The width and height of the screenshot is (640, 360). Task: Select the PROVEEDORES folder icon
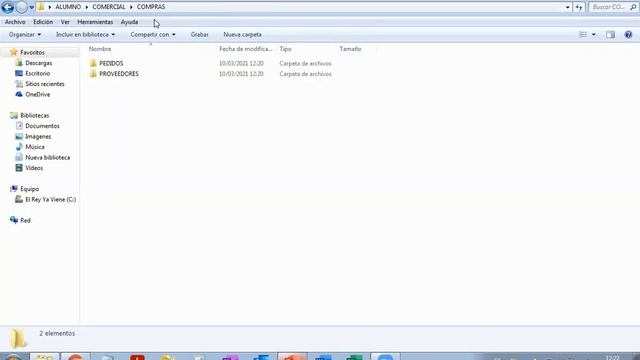click(x=93, y=74)
